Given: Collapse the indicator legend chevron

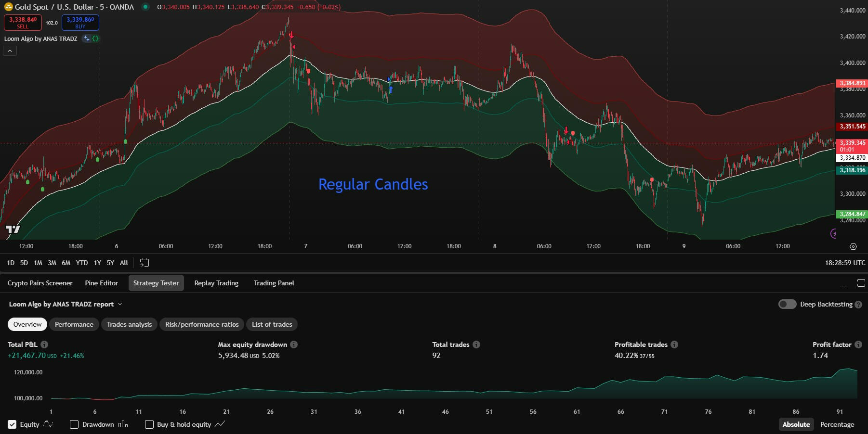Looking at the screenshot, I should click(10, 51).
